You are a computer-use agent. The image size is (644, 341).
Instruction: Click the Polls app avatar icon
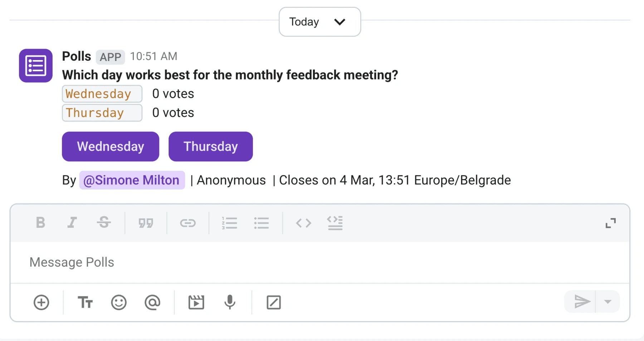pyautogui.click(x=35, y=65)
